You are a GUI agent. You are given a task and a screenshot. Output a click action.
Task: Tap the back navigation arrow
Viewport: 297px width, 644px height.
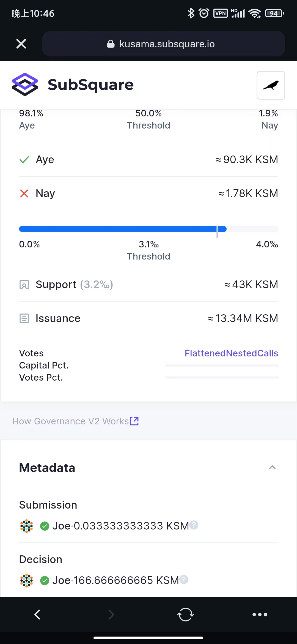(x=37, y=614)
